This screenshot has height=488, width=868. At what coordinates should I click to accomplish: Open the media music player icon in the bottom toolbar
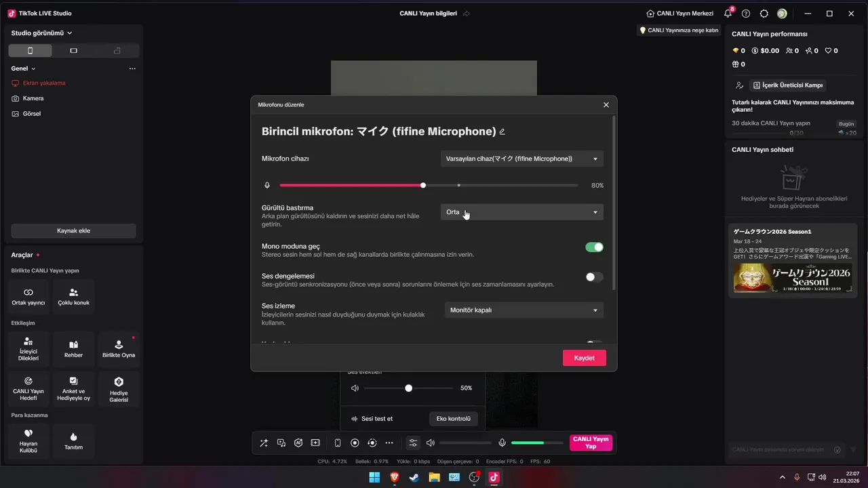[281, 443]
